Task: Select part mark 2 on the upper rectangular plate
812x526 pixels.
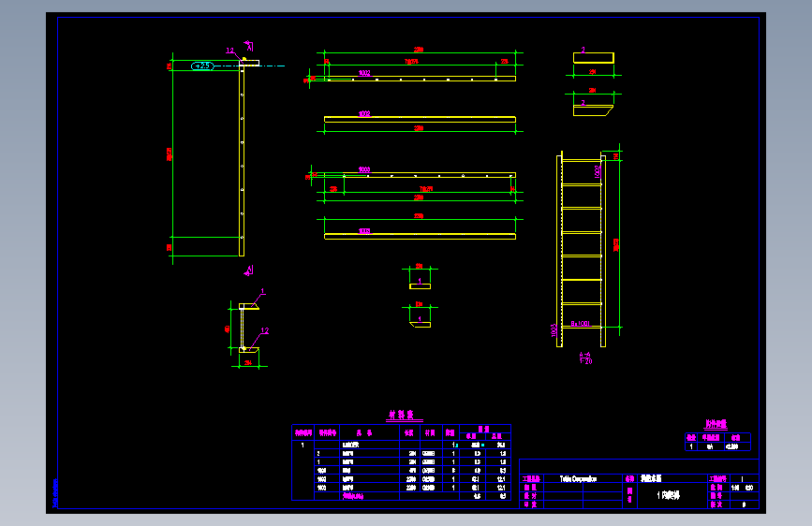Action: coord(583,51)
